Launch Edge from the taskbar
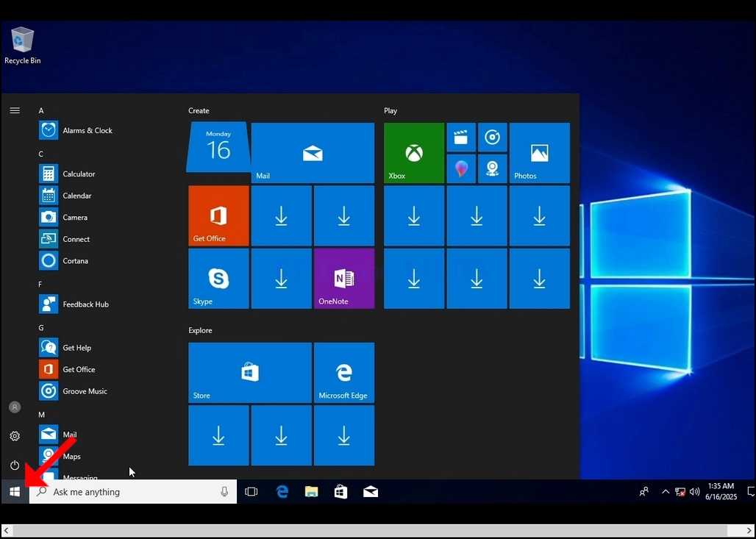Viewport: 756px width, 539px height. point(282,492)
